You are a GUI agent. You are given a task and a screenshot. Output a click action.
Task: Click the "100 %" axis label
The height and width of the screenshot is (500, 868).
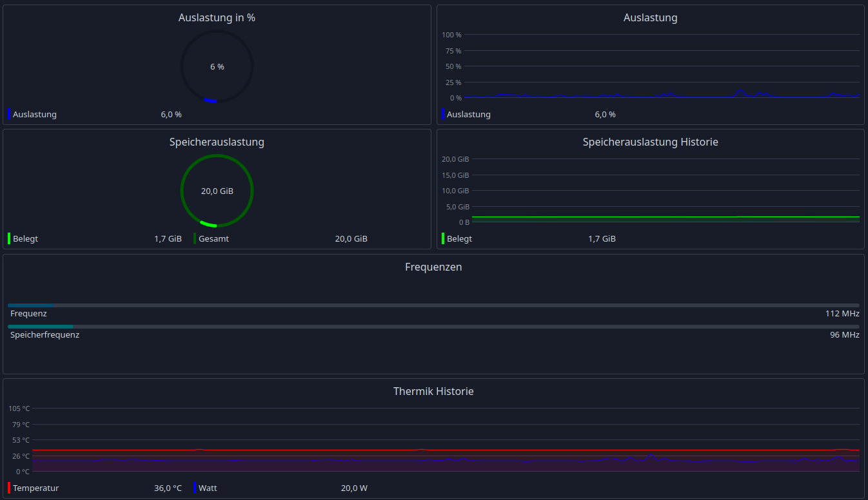point(451,35)
